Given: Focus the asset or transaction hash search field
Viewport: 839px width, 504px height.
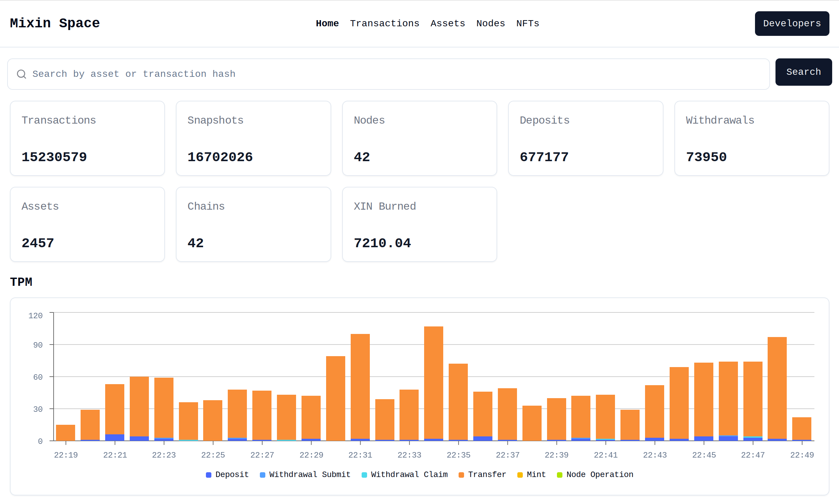Looking at the screenshot, I should (x=389, y=74).
